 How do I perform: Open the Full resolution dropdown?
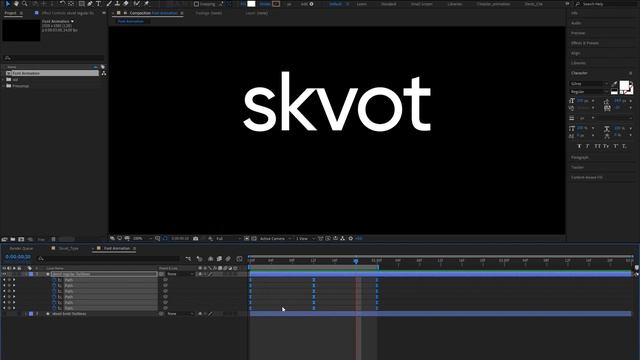point(229,238)
